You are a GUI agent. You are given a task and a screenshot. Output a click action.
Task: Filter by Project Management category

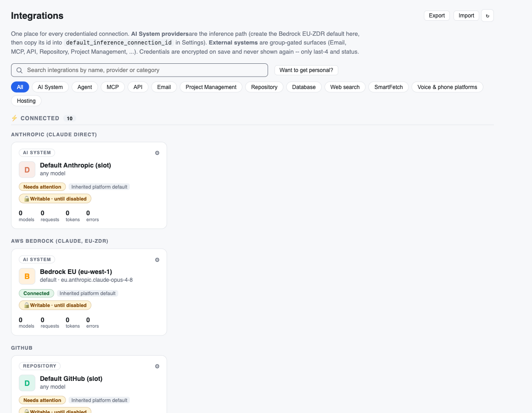point(211,87)
